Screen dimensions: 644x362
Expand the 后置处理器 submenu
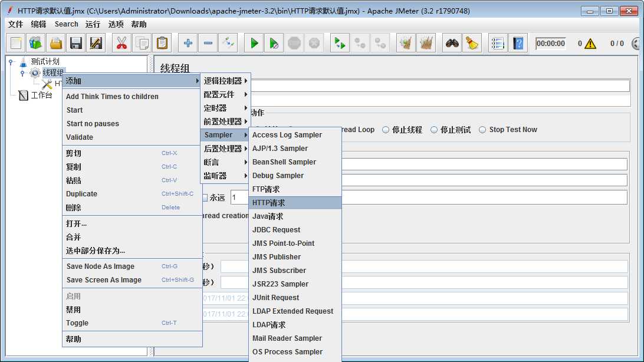pos(225,149)
